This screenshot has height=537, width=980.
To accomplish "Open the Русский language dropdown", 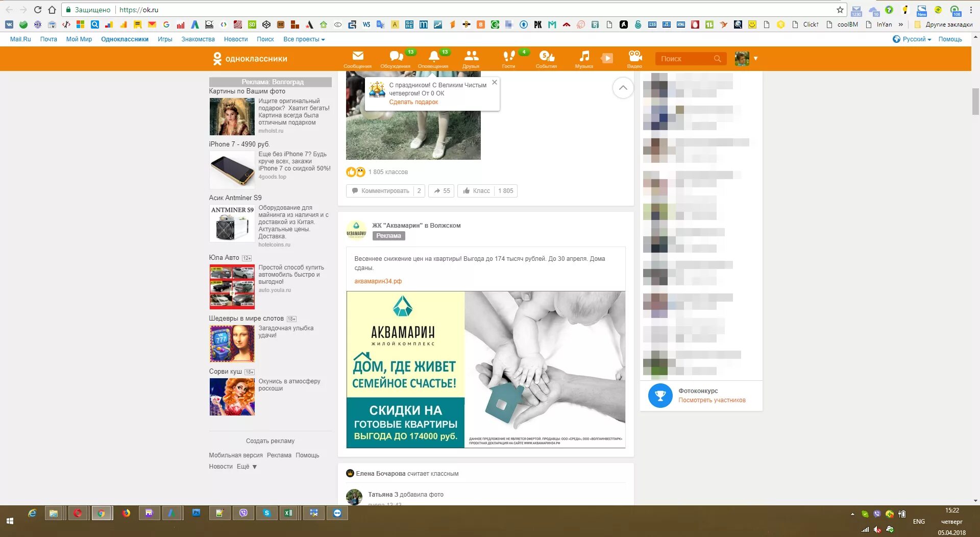I will pos(912,39).
